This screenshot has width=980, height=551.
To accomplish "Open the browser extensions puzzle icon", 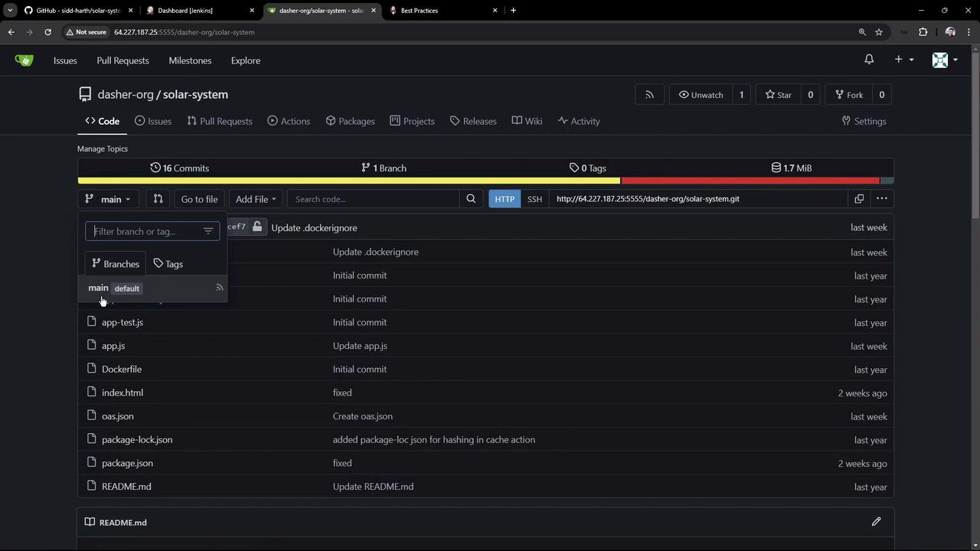I will pos(923,32).
